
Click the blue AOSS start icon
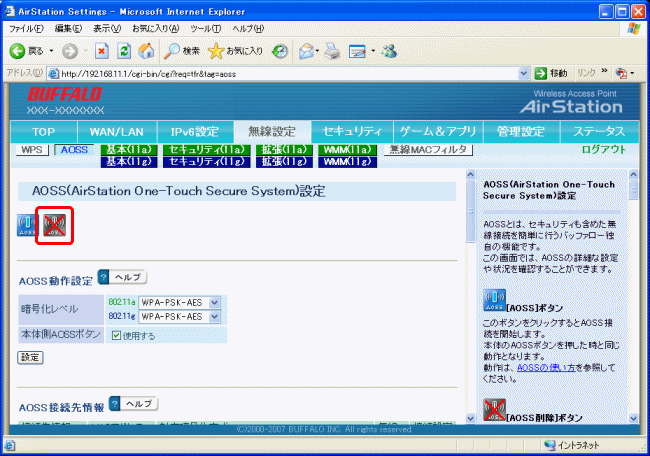(x=26, y=226)
